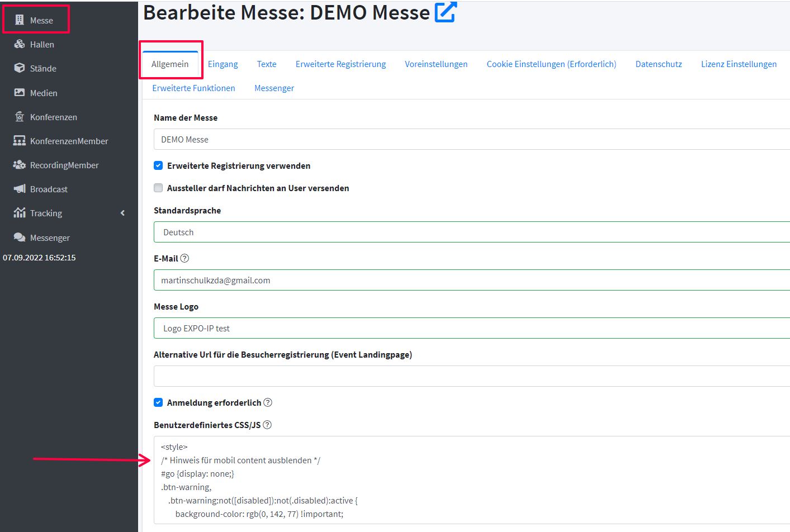Image resolution: width=790 pixels, height=532 pixels.
Task: Open external link icon beside DEMO Messe title
Action: coord(446,12)
